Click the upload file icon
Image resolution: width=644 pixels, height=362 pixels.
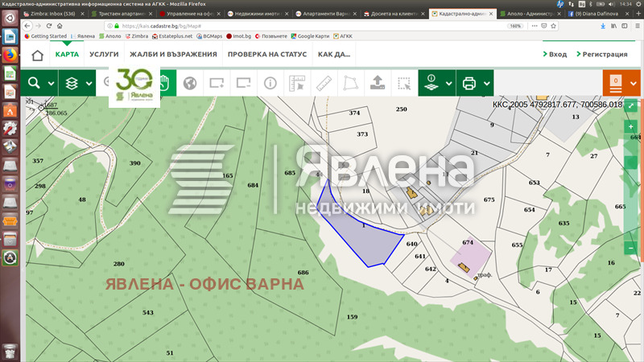(378, 84)
